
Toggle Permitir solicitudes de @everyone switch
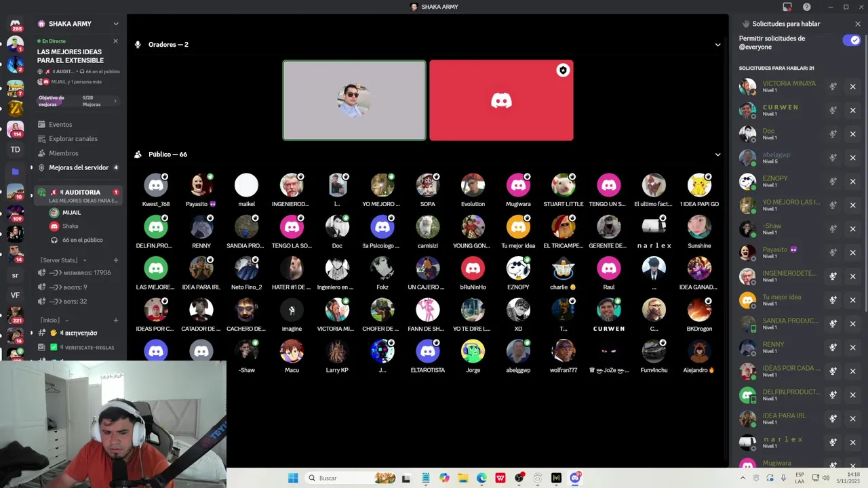point(851,41)
